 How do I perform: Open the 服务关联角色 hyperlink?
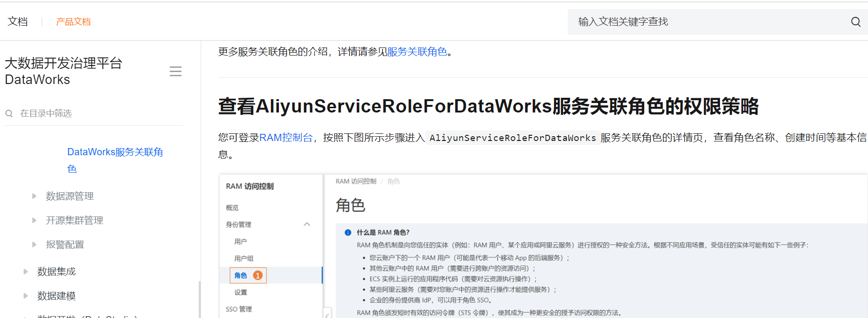pos(417,52)
